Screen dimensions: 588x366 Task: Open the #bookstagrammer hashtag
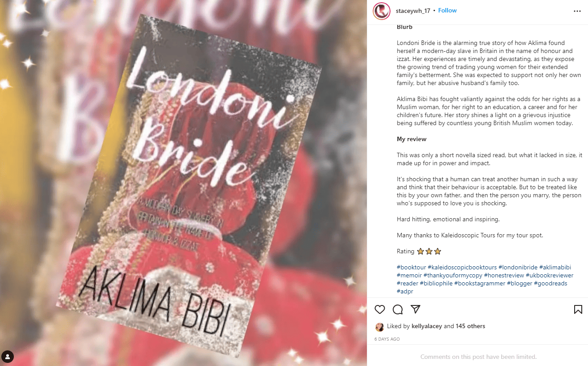480,283
